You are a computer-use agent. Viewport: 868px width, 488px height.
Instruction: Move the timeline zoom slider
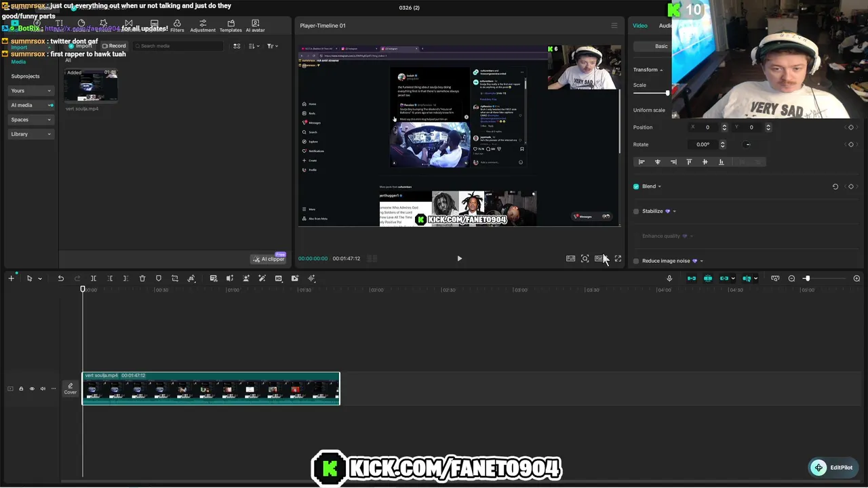coord(807,279)
